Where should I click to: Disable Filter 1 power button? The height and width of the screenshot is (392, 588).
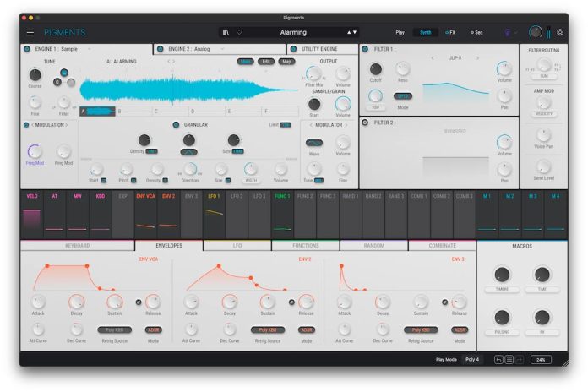point(366,50)
